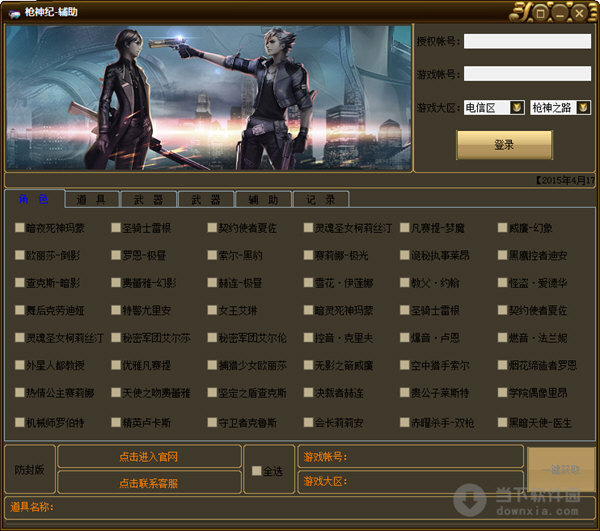Enable the 爆音·卢恩 checkbox
This screenshot has width=600, height=531.
click(404, 337)
